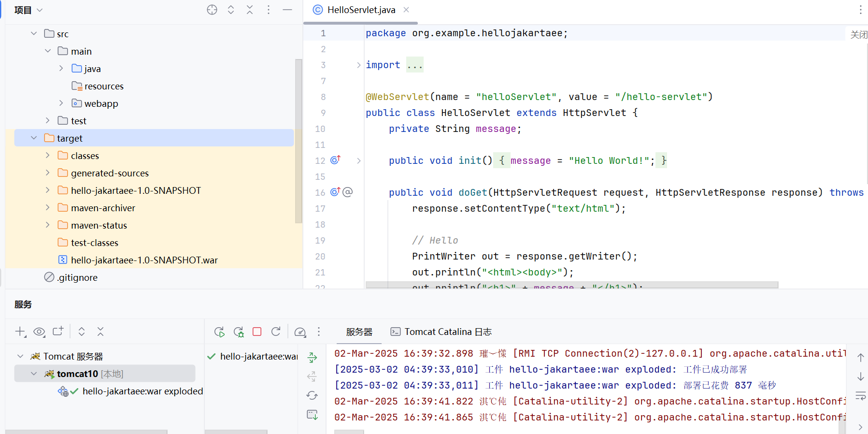Click the @ gutter icon on line 16

[348, 192]
